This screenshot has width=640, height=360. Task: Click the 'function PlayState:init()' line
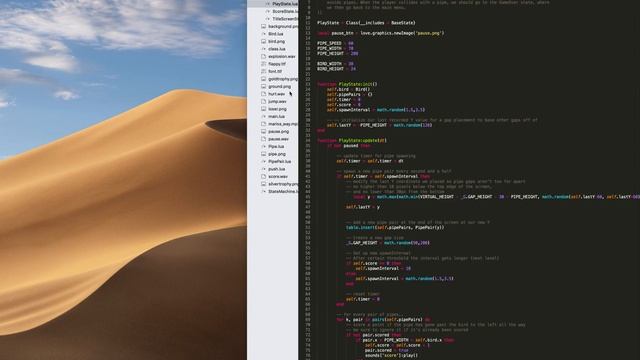click(x=347, y=84)
